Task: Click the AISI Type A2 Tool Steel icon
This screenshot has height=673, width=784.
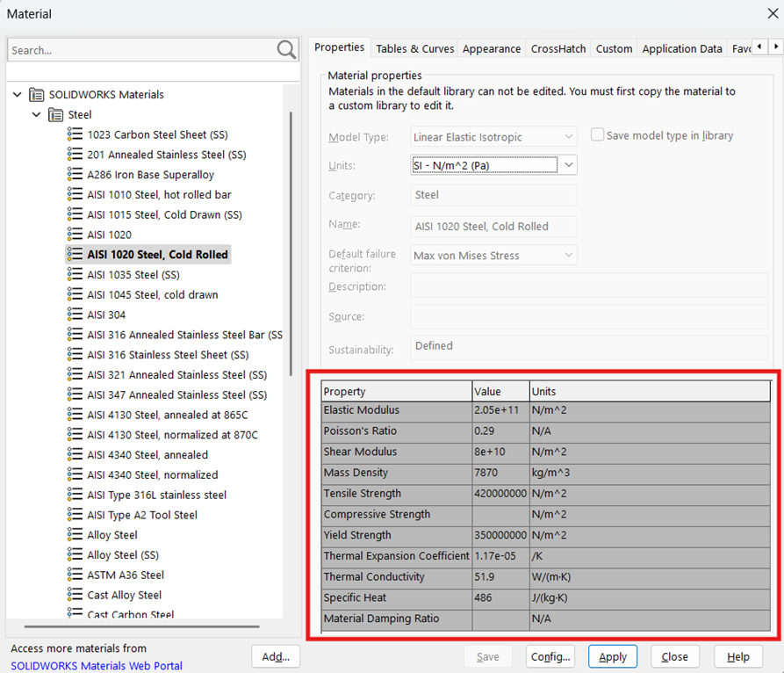Action: 73,514
